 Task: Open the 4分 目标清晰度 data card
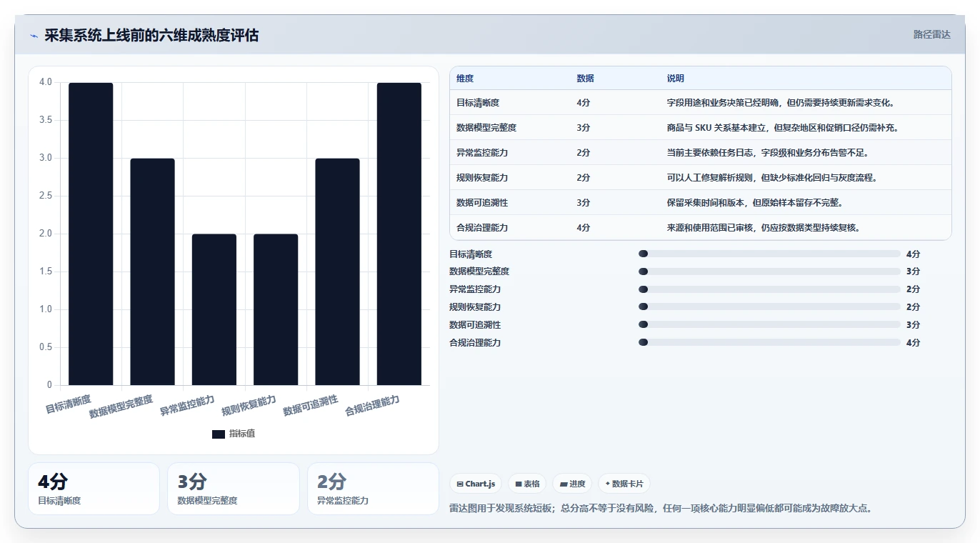coord(94,489)
